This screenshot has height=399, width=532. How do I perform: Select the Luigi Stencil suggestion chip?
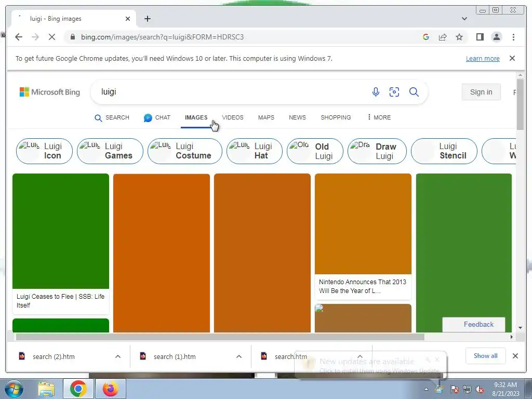444,151
